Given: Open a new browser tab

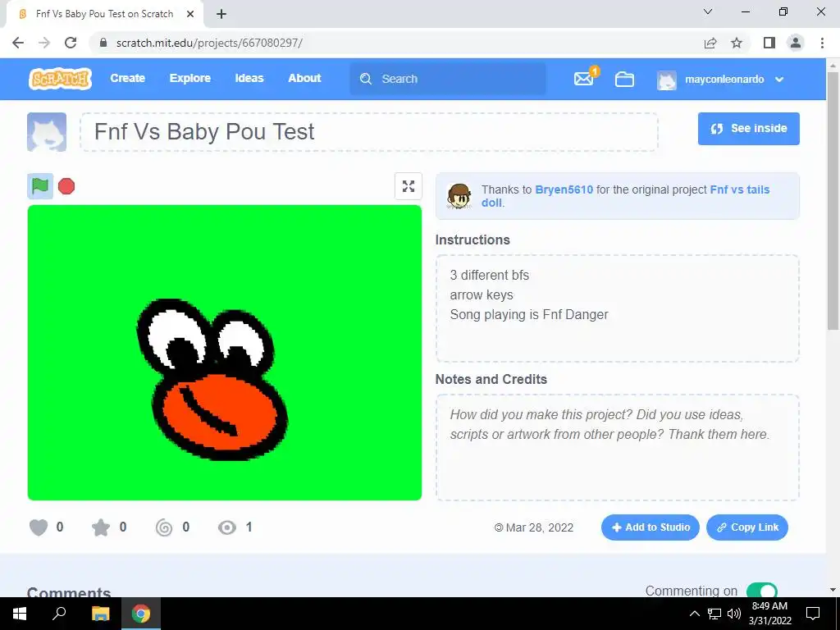Looking at the screenshot, I should pos(221,14).
